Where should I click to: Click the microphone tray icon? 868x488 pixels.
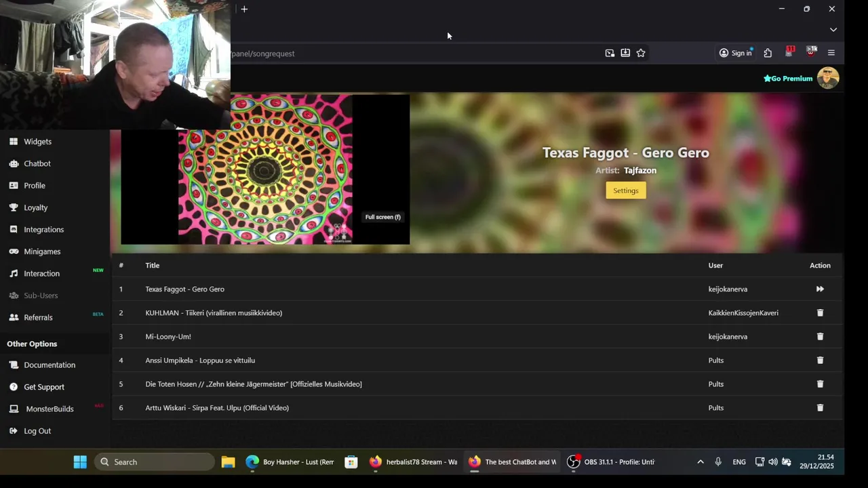point(718,462)
